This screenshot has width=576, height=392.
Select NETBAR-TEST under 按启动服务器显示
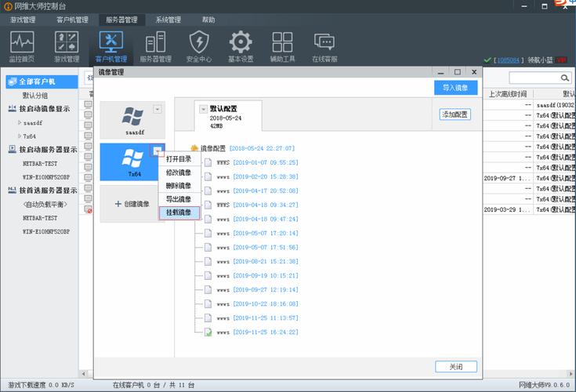click(40, 164)
